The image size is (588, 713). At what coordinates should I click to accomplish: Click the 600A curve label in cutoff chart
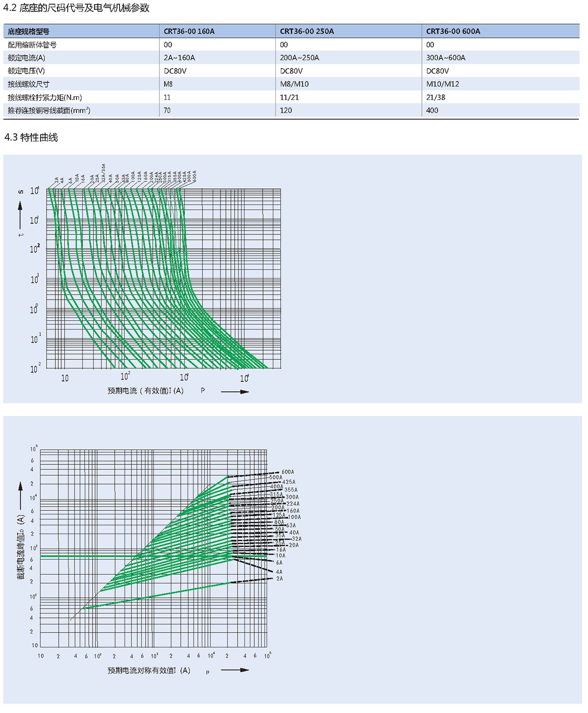point(288,472)
